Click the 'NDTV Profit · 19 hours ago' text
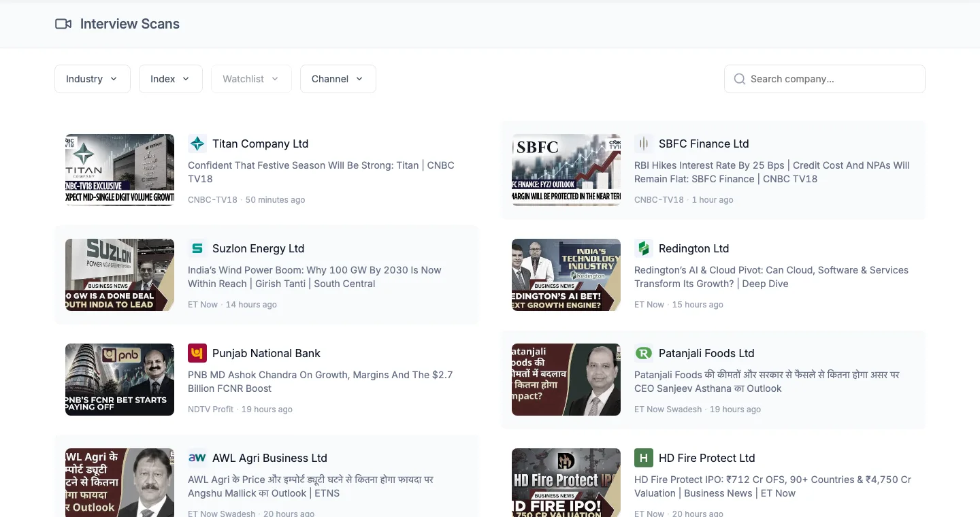980x517 pixels. tap(240, 410)
